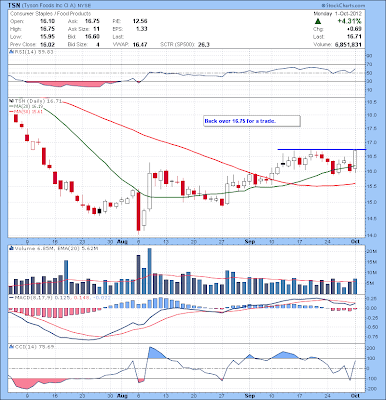The width and height of the screenshot is (386, 400).
Task: Click the -0.75 label on MACD scale
Action: (372, 336)
